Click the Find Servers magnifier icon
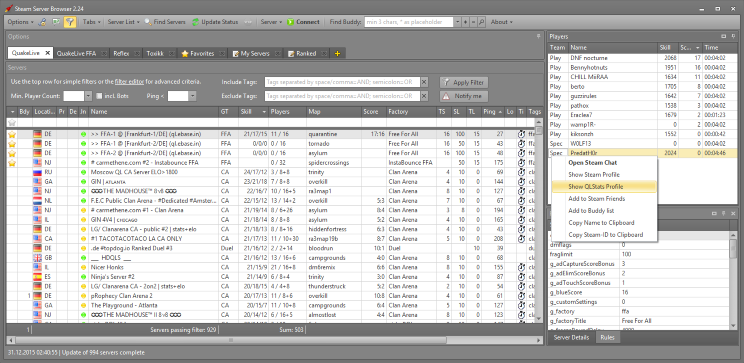 pyautogui.click(x=148, y=22)
